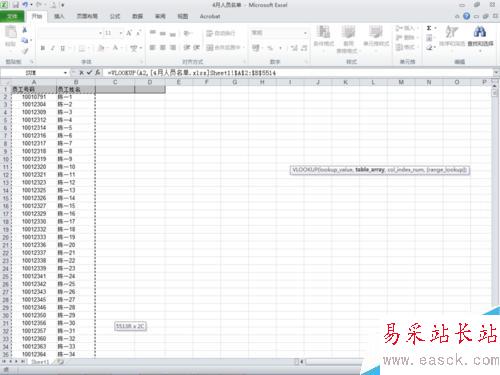Open Conditional Formatting dropdown
Viewport: 500px width, 375px height.
click(324, 39)
